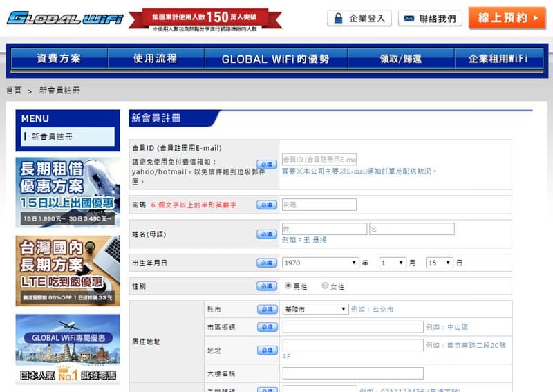Screen dimensions: 553x392
Task: Click the 新會員註冊 section heading
Action: (x=156, y=118)
